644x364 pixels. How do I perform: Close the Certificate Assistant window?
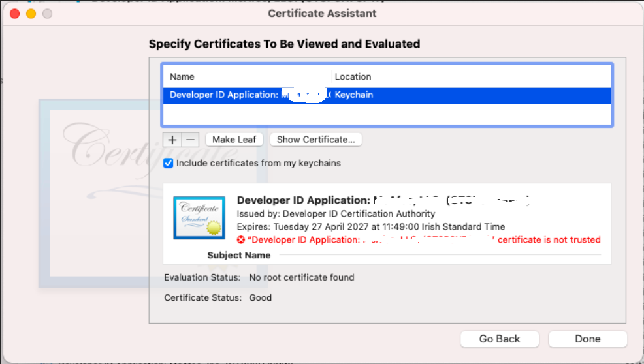(15, 14)
